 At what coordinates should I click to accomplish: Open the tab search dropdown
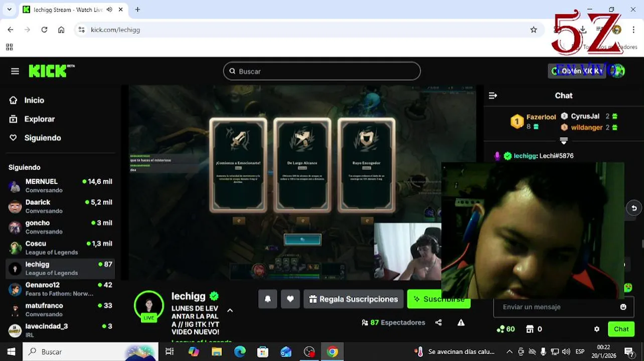coord(9,10)
